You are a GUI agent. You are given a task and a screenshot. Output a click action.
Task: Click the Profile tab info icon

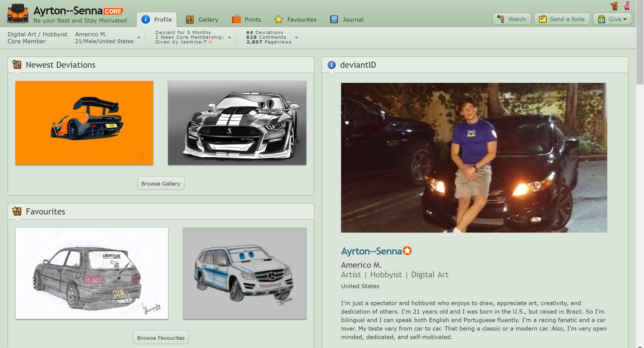click(x=146, y=20)
